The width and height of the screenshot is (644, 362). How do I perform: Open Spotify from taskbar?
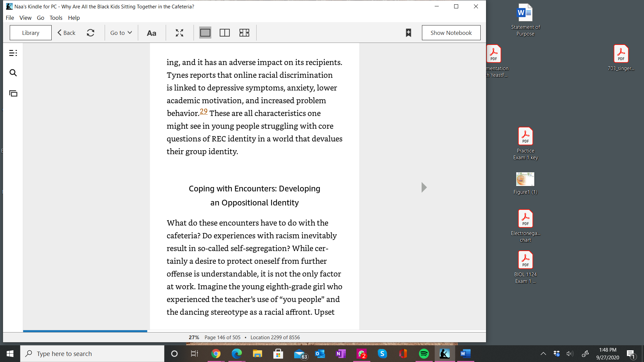[x=424, y=354]
